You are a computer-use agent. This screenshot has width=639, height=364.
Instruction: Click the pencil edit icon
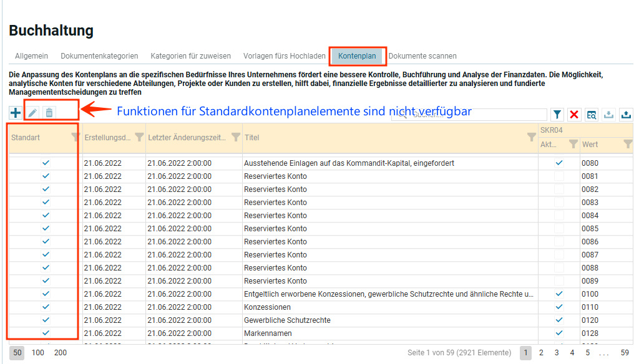32,113
